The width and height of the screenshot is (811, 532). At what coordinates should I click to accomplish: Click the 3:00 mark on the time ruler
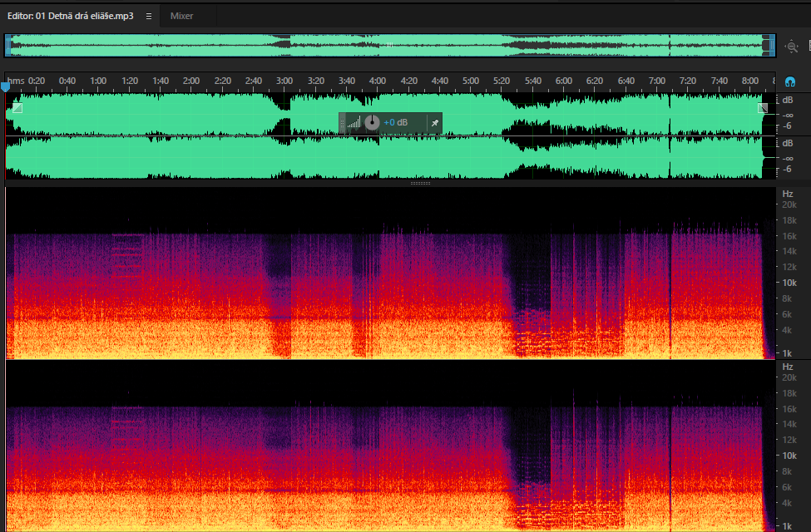tap(284, 81)
